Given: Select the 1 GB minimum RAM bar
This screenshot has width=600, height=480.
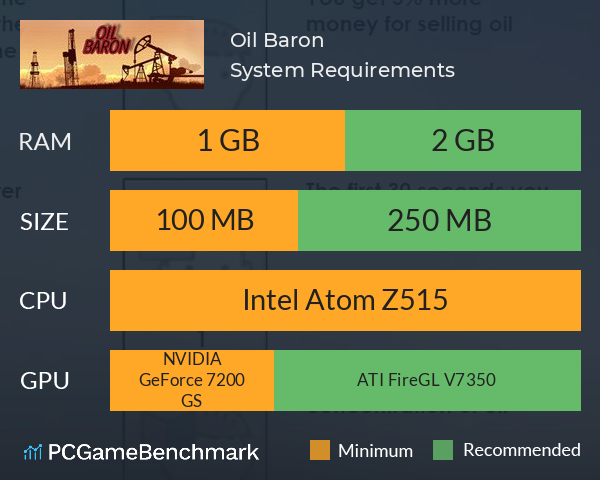Looking at the screenshot, I should [x=227, y=140].
